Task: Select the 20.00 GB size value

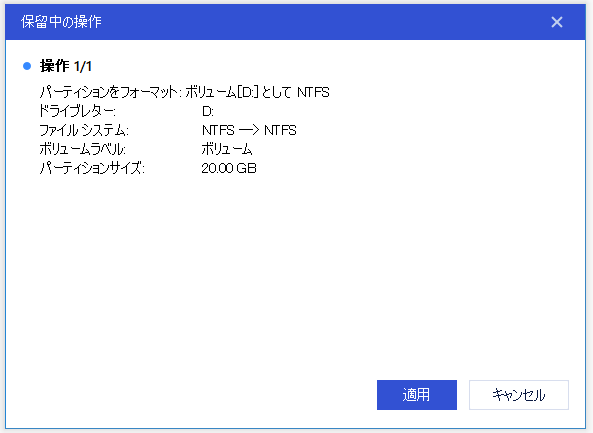Action: pyautogui.click(x=229, y=168)
